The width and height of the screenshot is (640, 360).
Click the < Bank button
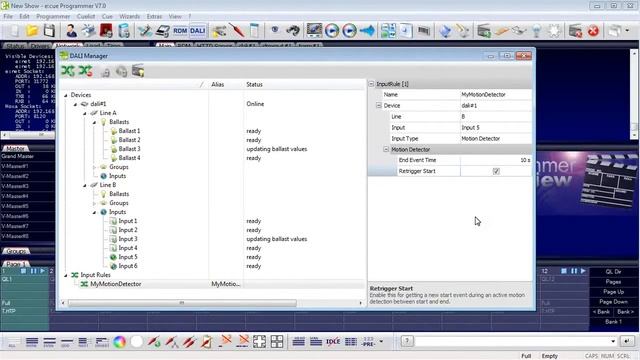coord(601,312)
